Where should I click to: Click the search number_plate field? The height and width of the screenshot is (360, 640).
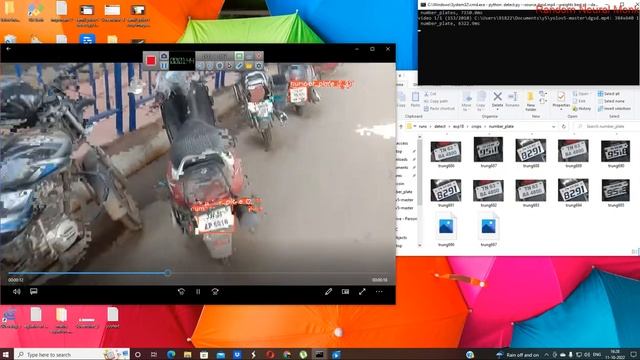[608, 127]
